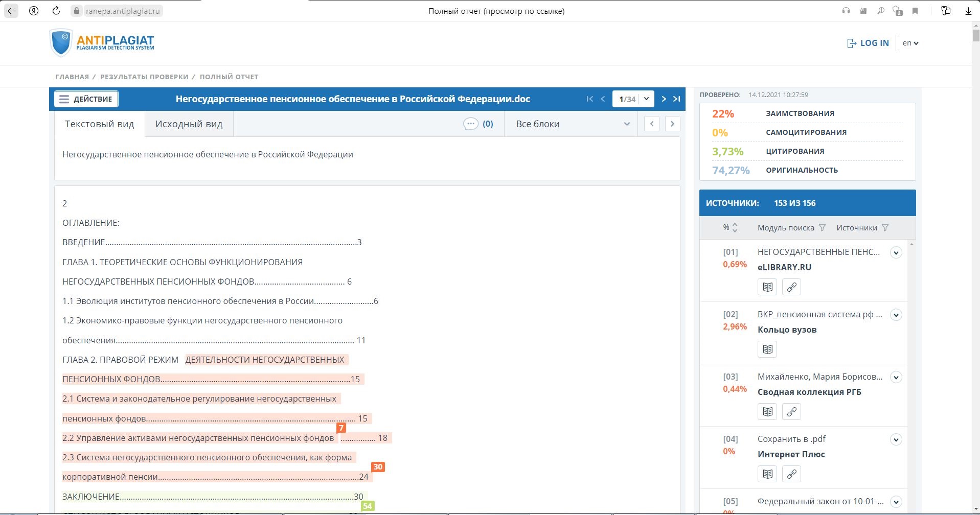Filter sources by Модуль поиска
Viewport: 980px width, 515px height.
(822, 228)
